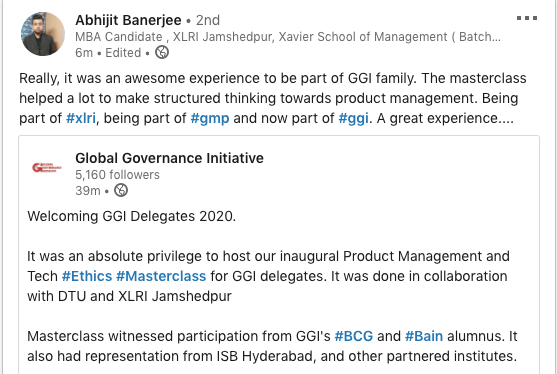Open Abhijit Banerjee's profile name link
Viewport: 557px width, 374px height.
(128, 20)
